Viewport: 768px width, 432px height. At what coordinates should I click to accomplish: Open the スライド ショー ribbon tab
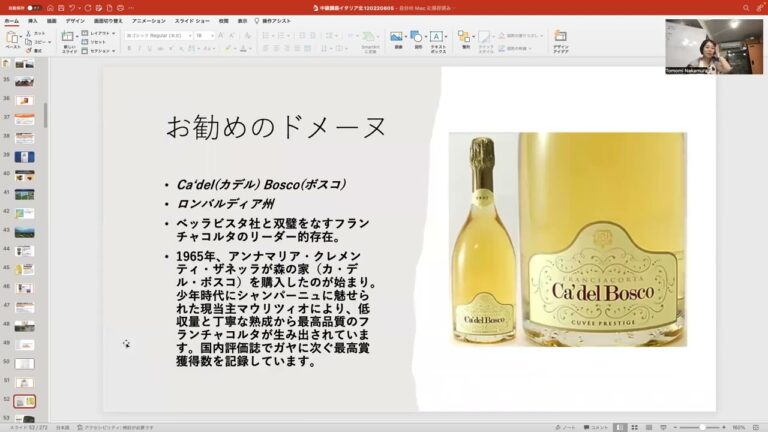tap(192, 21)
